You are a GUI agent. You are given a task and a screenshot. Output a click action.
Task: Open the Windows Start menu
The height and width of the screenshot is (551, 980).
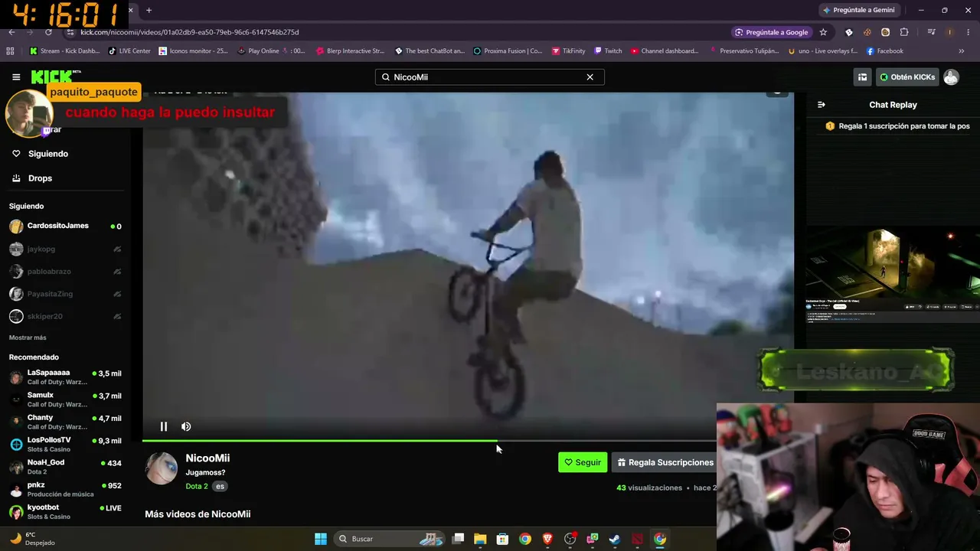pos(321,539)
